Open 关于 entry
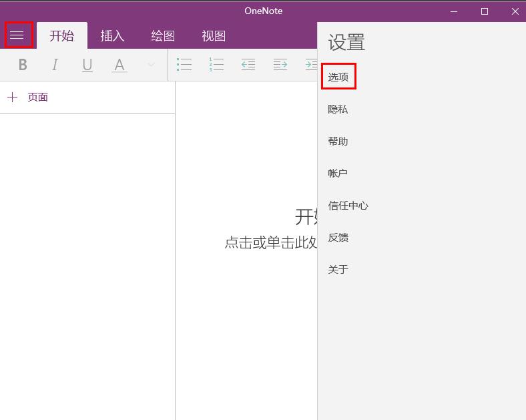Screen dimensions: 526x420 pyautogui.click(x=338, y=269)
